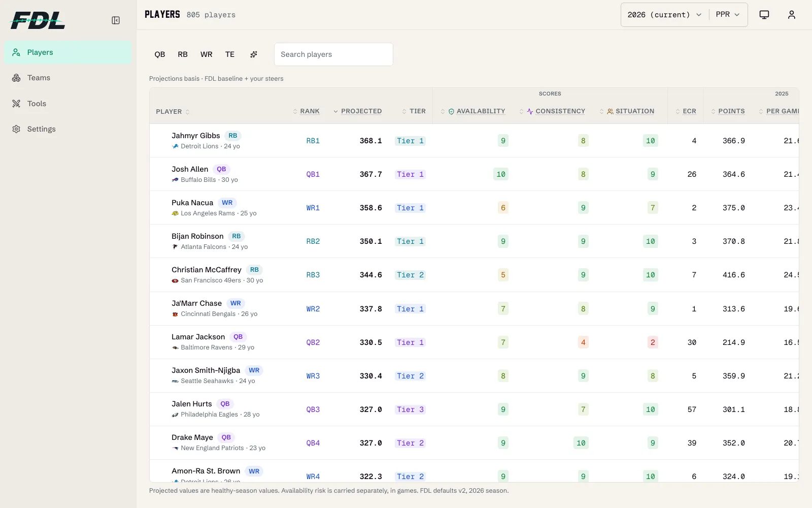
Task: Sort by the Availability column
Action: coord(472,111)
